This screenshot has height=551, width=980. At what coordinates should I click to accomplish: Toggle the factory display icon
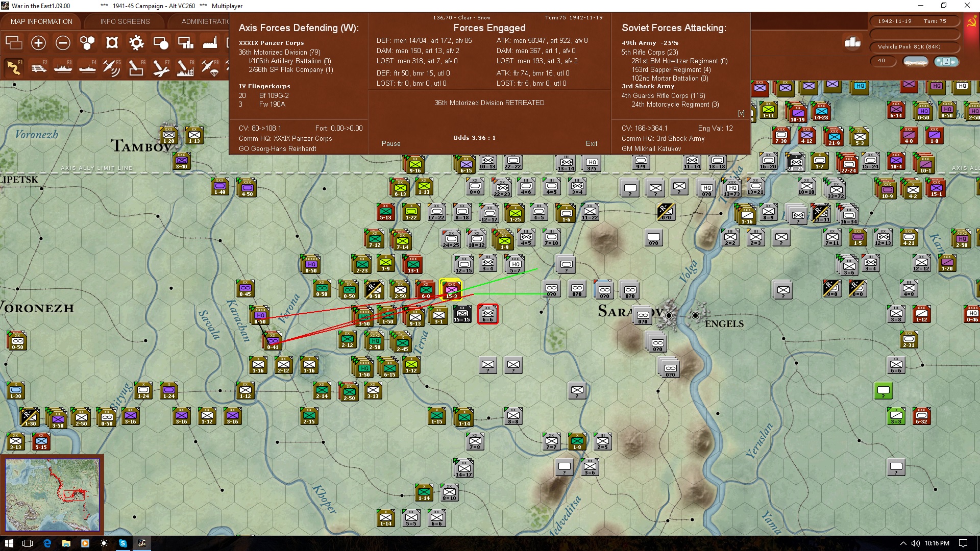pyautogui.click(x=210, y=43)
